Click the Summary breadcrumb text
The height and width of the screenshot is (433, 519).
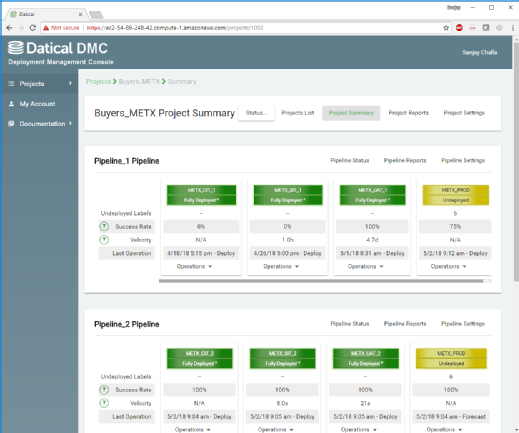click(x=182, y=81)
